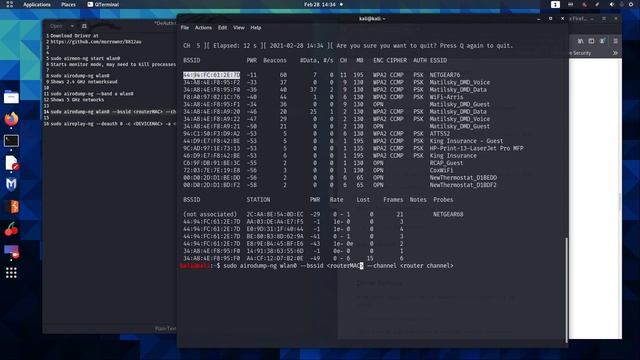Open the terminal View menu
The image size is (640, 360).
click(x=239, y=28)
